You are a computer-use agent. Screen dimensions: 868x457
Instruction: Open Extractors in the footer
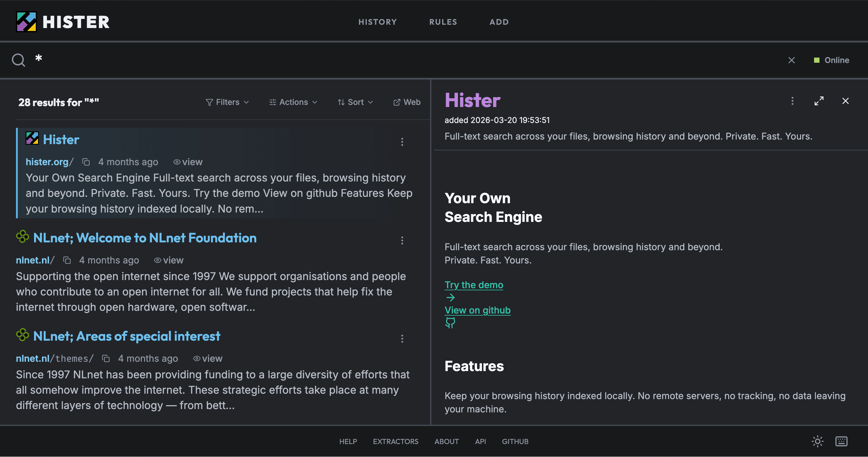tap(396, 442)
